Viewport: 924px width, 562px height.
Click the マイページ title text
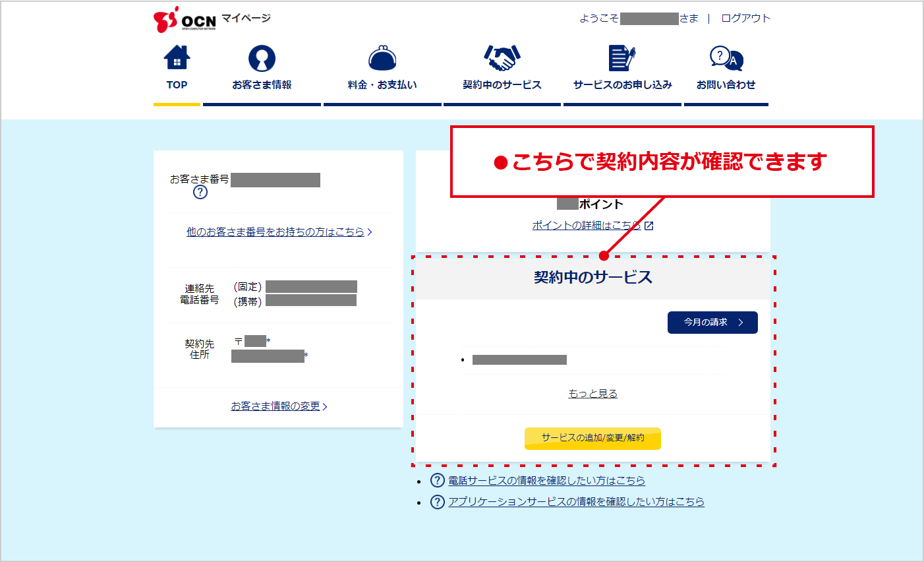click(246, 18)
